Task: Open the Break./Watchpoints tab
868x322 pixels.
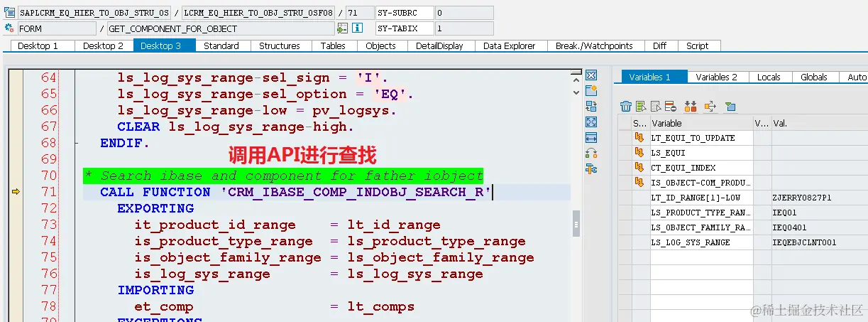Action: pyautogui.click(x=594, y=45)
